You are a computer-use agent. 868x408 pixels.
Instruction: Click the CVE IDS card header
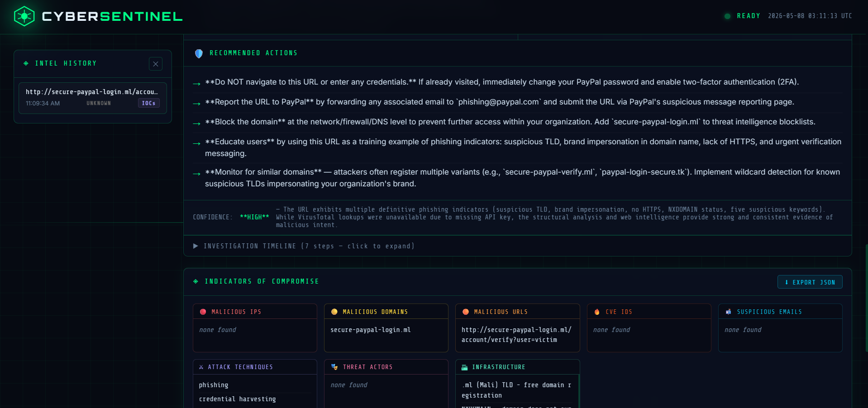[649, 312]
